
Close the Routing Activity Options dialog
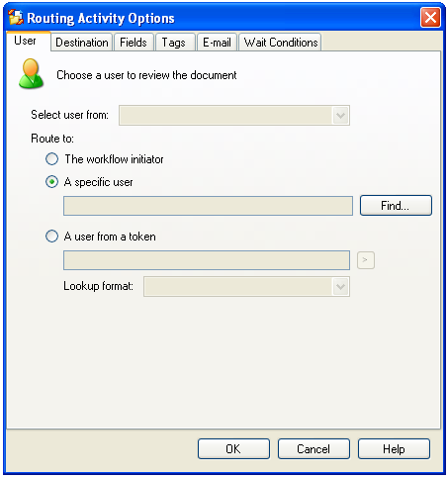pos(430,17)
